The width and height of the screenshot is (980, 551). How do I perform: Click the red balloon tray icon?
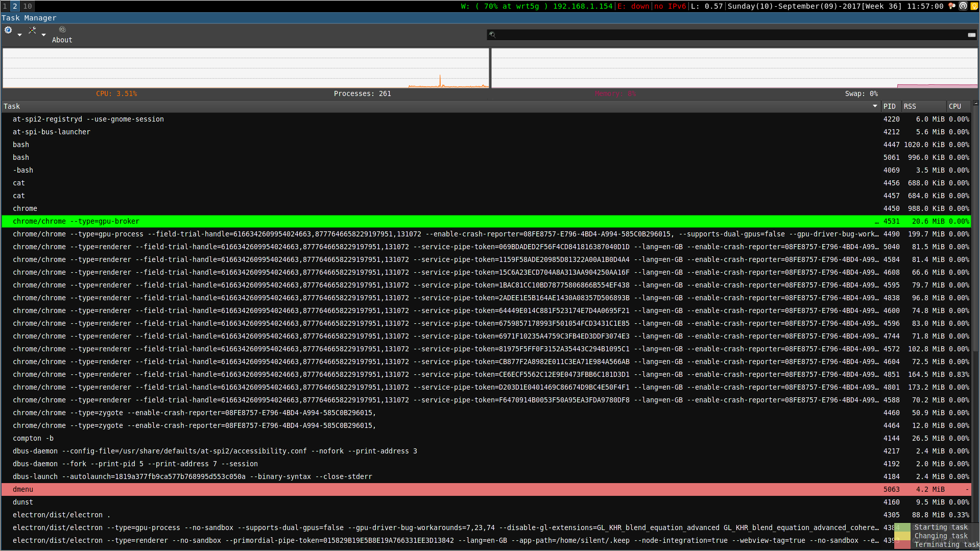(952, 6)
